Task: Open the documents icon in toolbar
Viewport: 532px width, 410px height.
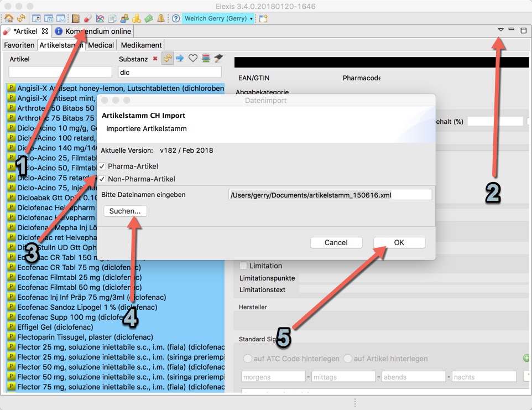Action: click(x=112, y=18)
